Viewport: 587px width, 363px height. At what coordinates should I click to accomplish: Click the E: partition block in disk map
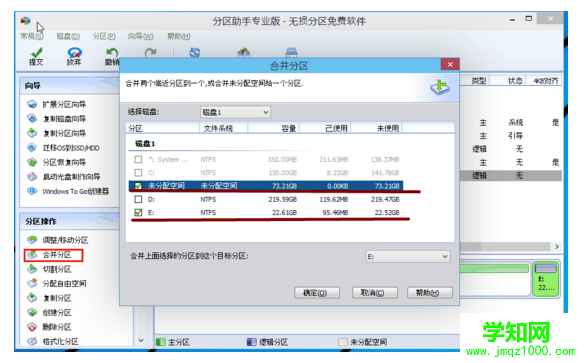click(546, 279)
